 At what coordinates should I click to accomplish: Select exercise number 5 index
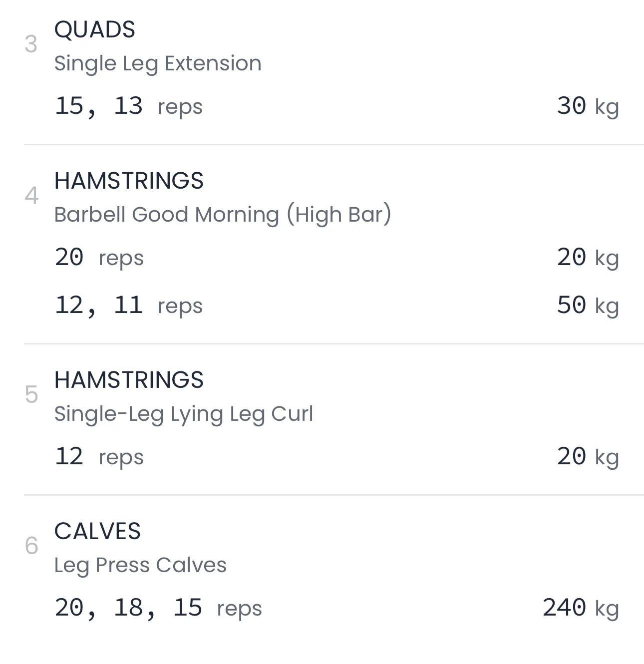coord(31,395)
